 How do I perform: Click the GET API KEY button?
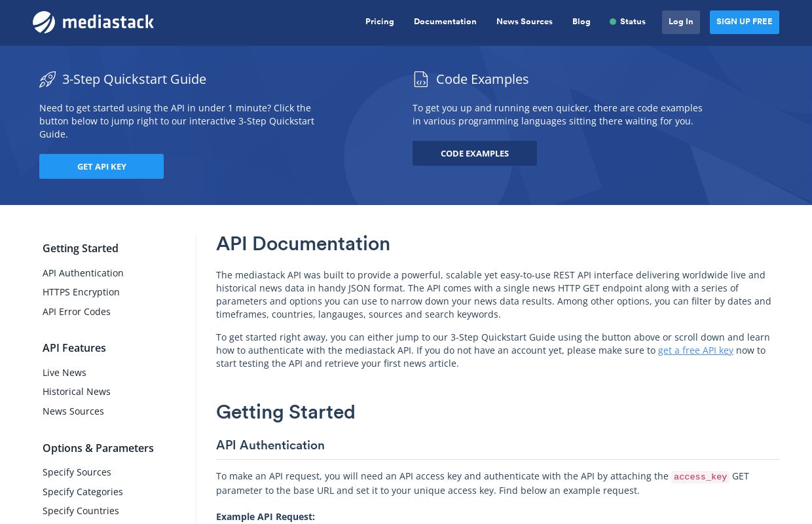pos(101,166)
